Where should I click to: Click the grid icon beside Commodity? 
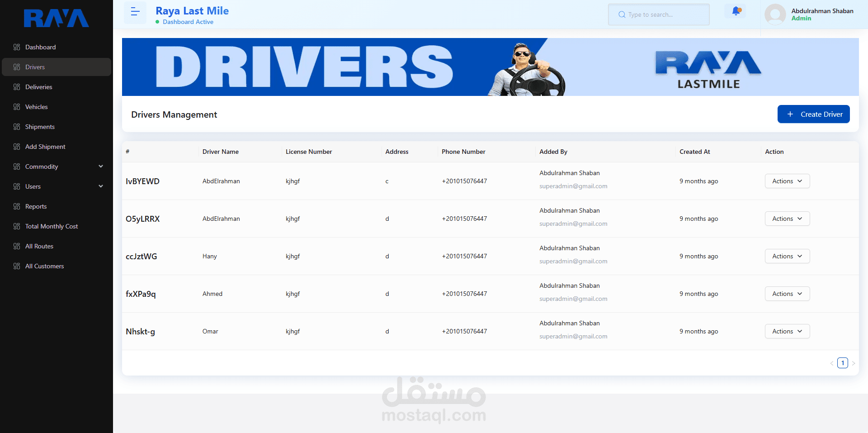(x=17, y=167)
